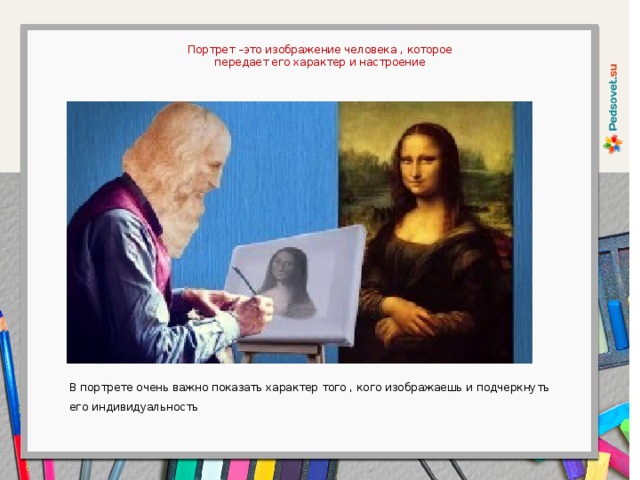Viewport: 640px width, 480px height.
Task: Click the red slide title starting 'Портрет –это изображение'
Action: 320,56
